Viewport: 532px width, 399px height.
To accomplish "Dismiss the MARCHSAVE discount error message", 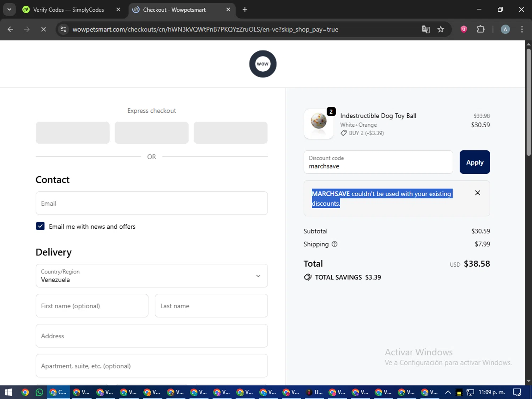I will pos(477,193).
